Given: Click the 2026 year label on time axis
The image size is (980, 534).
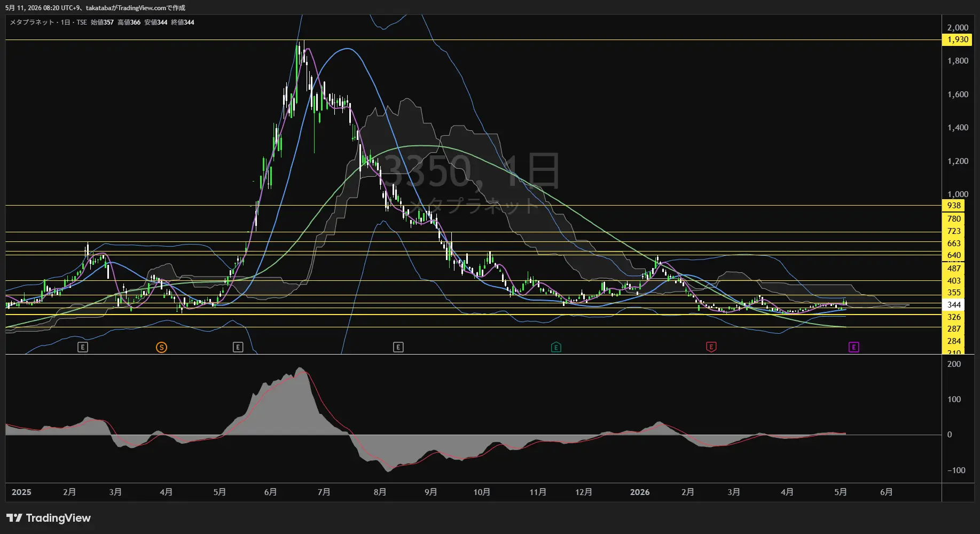Looking at the screenshot, I should 640,492.
